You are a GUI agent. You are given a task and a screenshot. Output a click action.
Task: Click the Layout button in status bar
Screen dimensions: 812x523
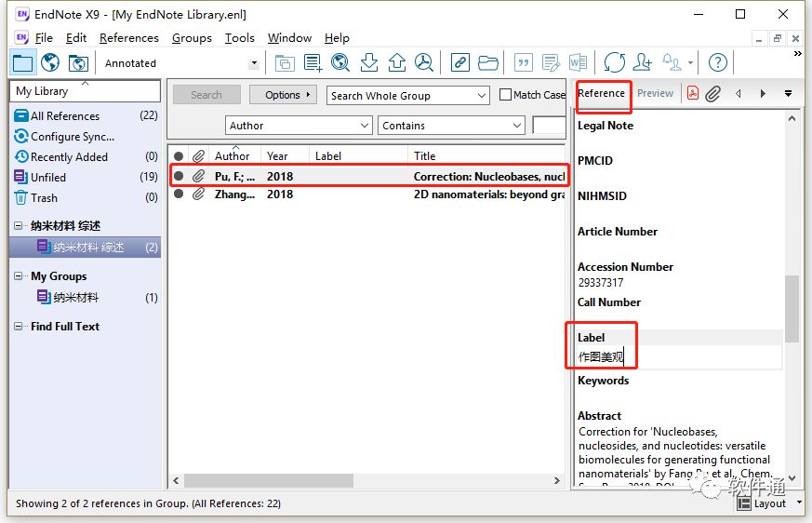[762, 503]
